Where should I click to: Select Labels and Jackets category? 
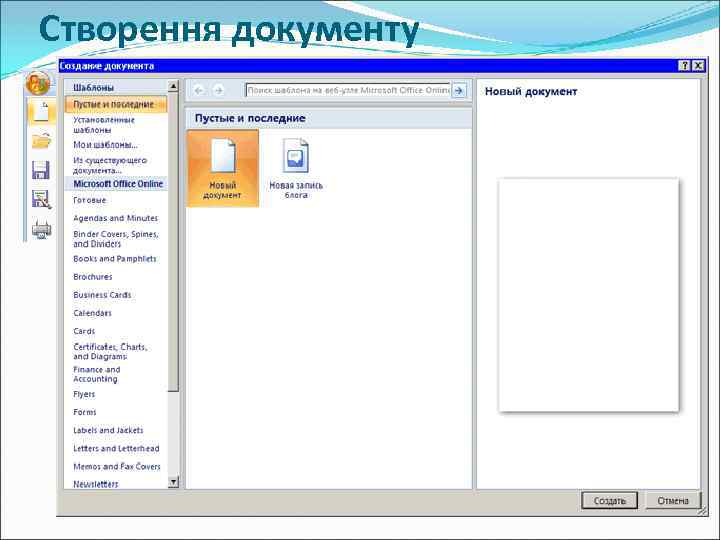coord(108,430)
